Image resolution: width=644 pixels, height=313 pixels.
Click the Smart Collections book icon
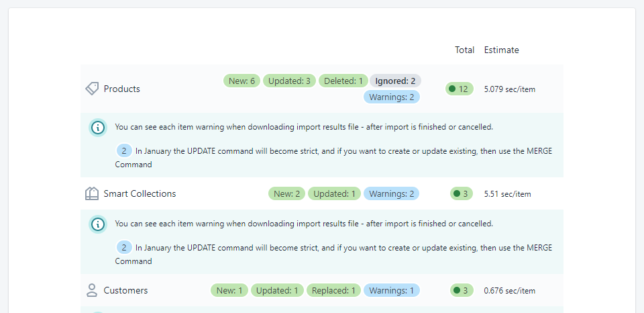click(92, 193)
